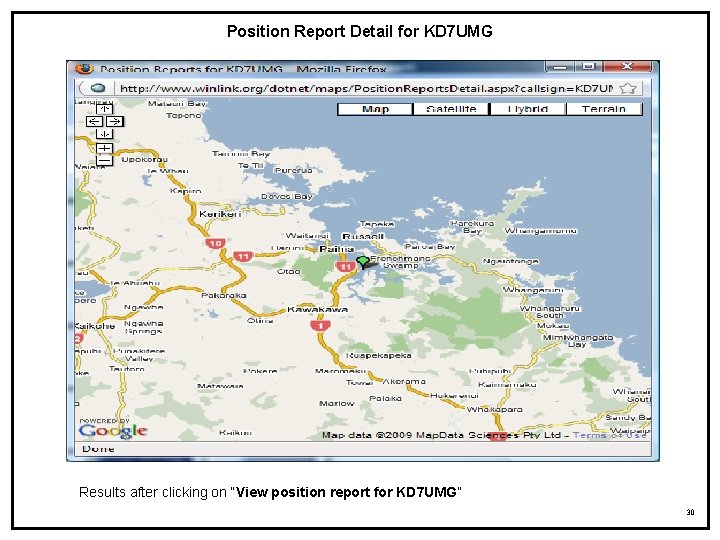Click highway 1 shield near Kawakawa
Viewport: 720px width, 540px height.
pyautogui.click(x=320, y=326)
